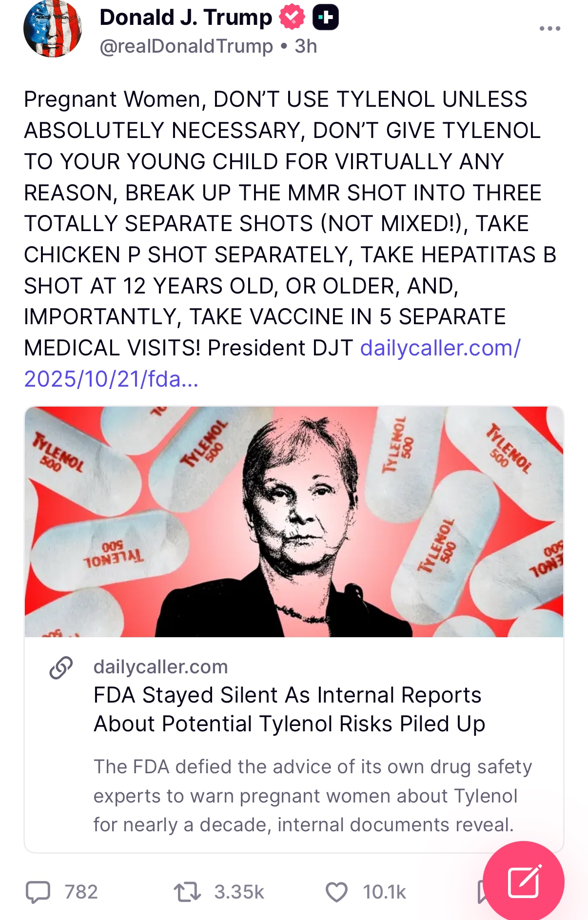588x920 pixels.
Task: Click the dailycaller.com domain label in card
Action: (160, 666)
